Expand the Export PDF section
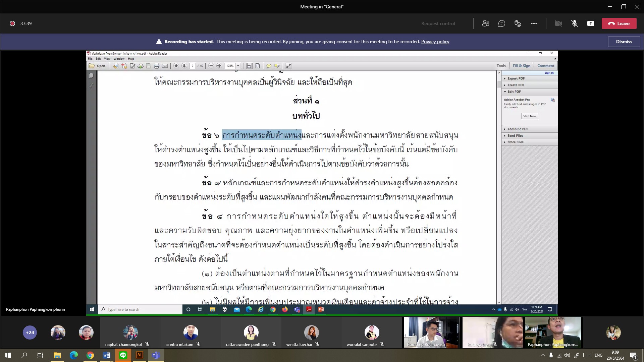 (x=529, y=78)
